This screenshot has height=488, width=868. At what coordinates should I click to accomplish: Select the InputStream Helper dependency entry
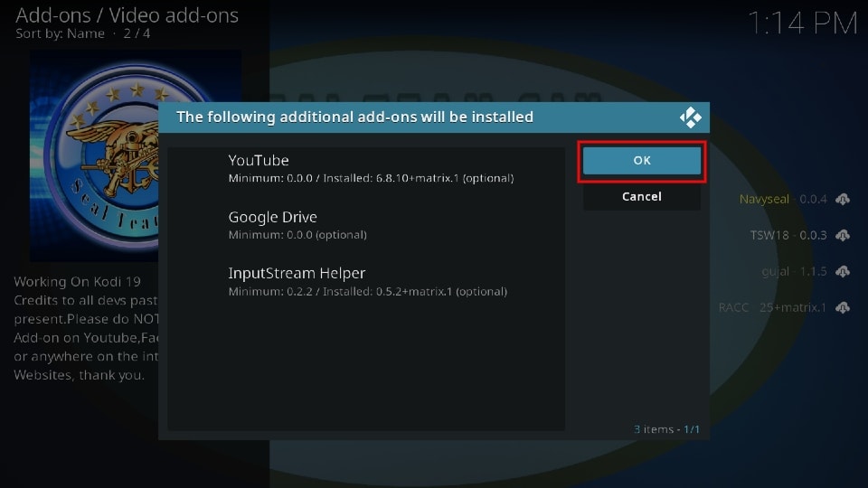click(366, 282)
